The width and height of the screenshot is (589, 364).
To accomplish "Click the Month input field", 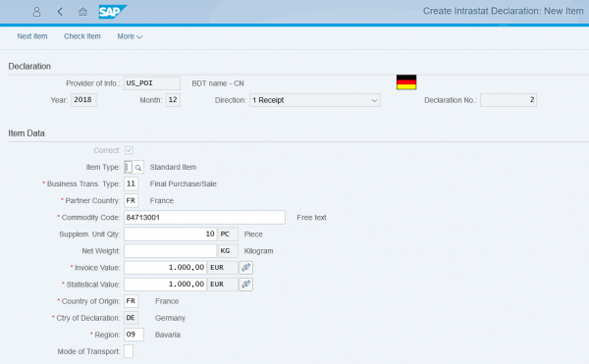I will 173,100.
